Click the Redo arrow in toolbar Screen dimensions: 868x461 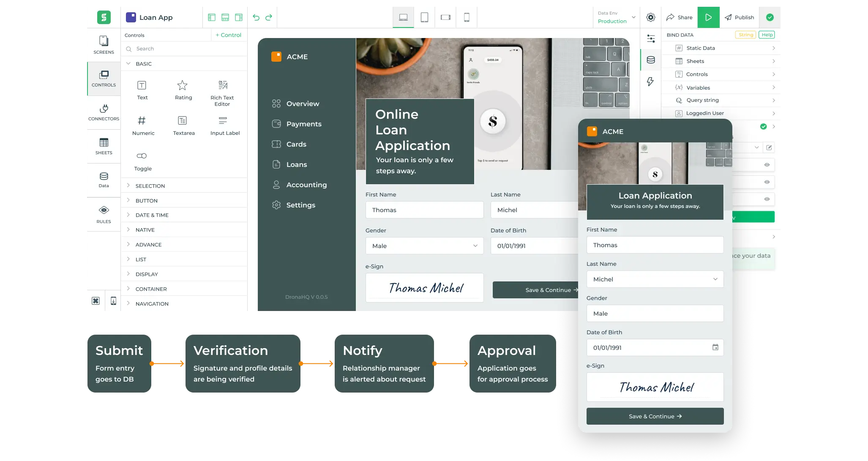point(269,17)
